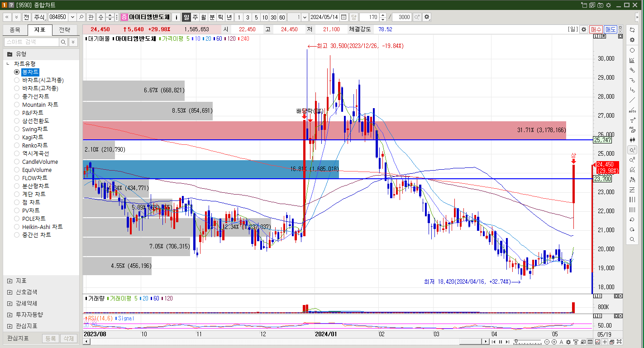
Task: Open the help question mark icon
Action: pos(11,5)
